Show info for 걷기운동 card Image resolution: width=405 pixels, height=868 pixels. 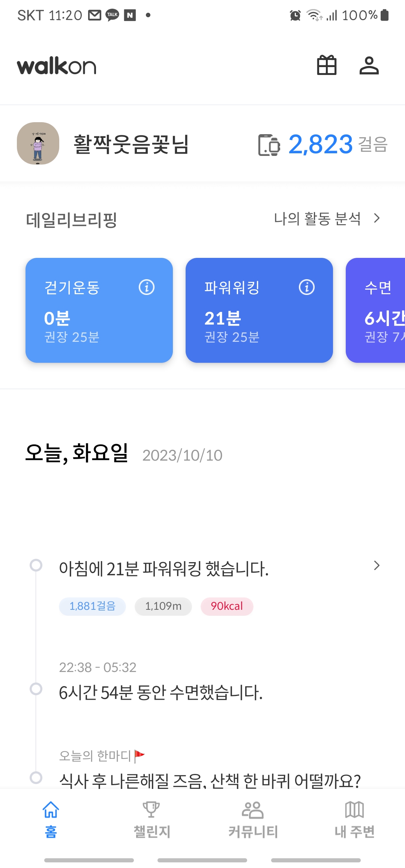pyautogui.click(x=147, y=287)
